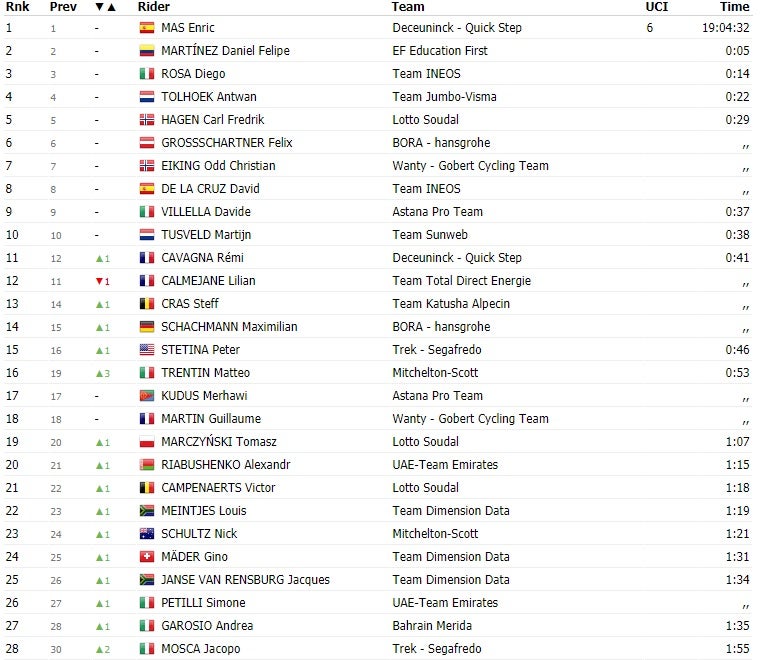The height and width of the screenshot is (660, 773).
Task: Click the Italian flag next to VILLELLA Davide
Action: (x=146, y=212)
